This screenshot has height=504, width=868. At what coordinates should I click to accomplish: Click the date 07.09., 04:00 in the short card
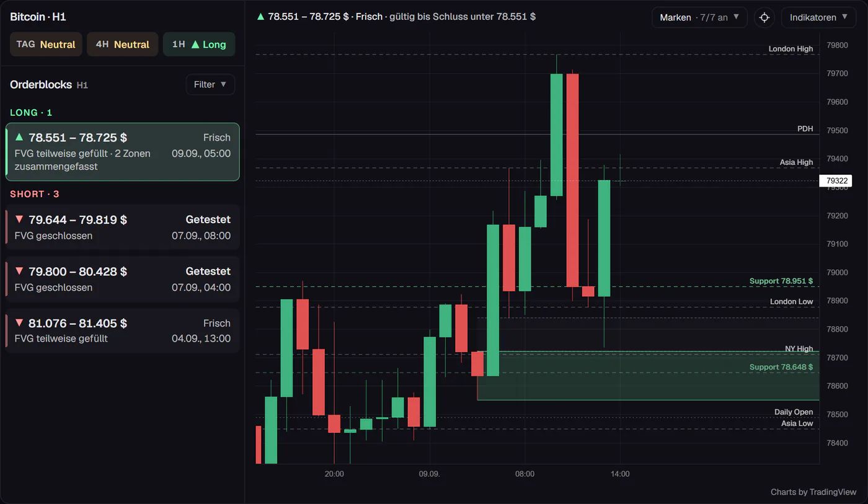pos(201,288)
